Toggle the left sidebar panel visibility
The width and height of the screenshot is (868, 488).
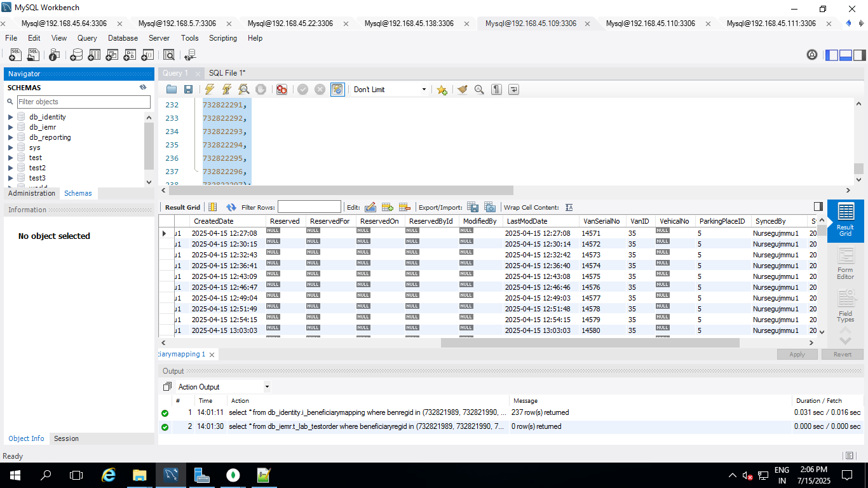point(832,55)
